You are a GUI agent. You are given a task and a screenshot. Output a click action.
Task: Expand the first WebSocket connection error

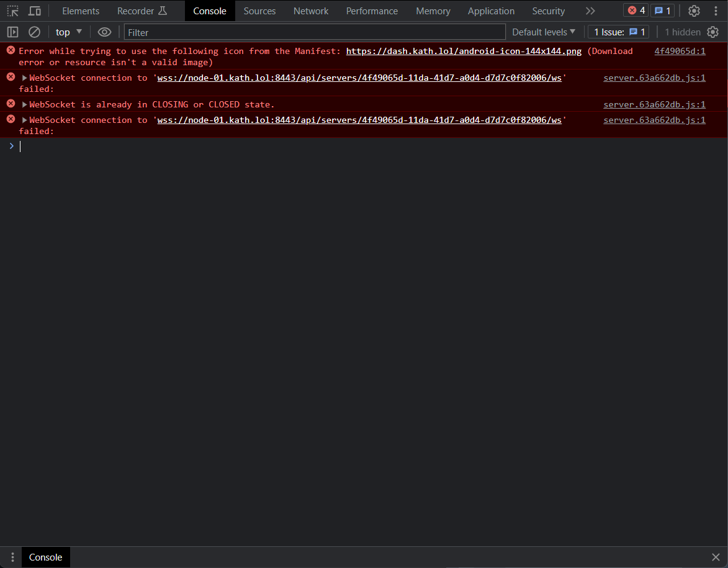point(24,77)
